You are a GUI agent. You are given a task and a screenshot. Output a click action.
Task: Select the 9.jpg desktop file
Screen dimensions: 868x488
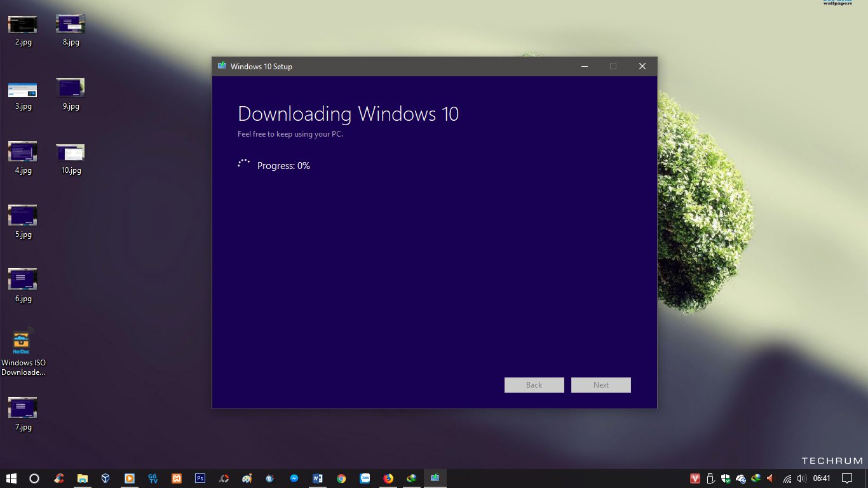point(71,95)
